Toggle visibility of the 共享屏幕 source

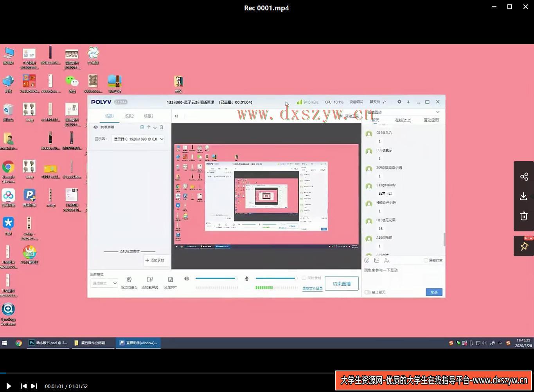click(x=95, y=127)
